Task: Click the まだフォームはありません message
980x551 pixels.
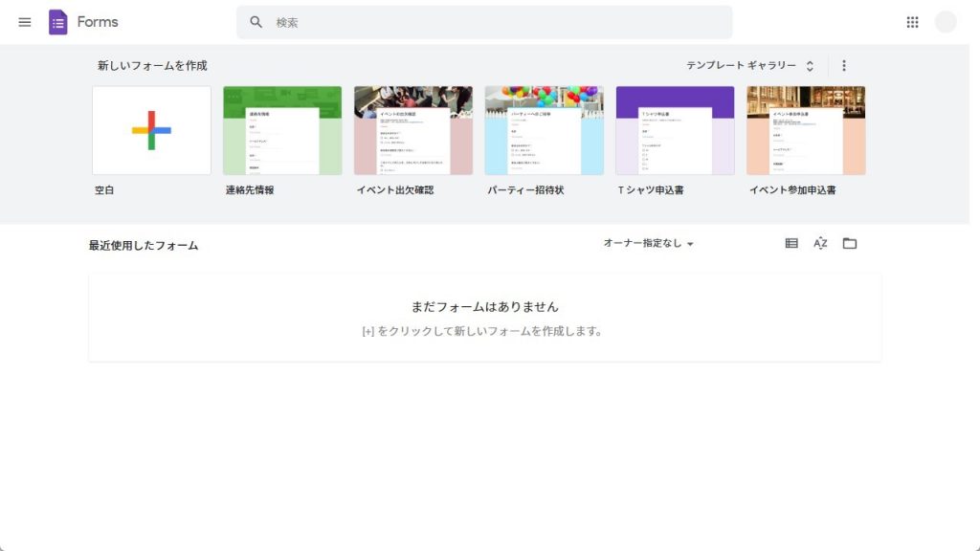Action: [x=485, y=307]
